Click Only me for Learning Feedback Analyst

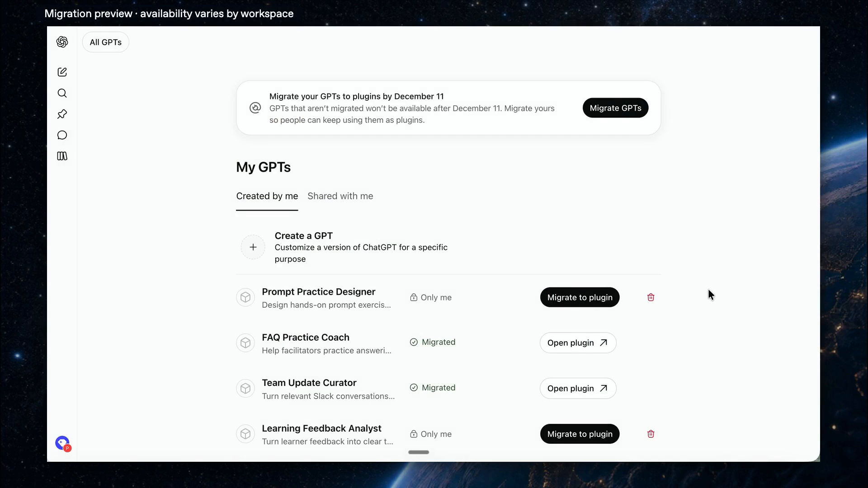[x=431, y=434]
